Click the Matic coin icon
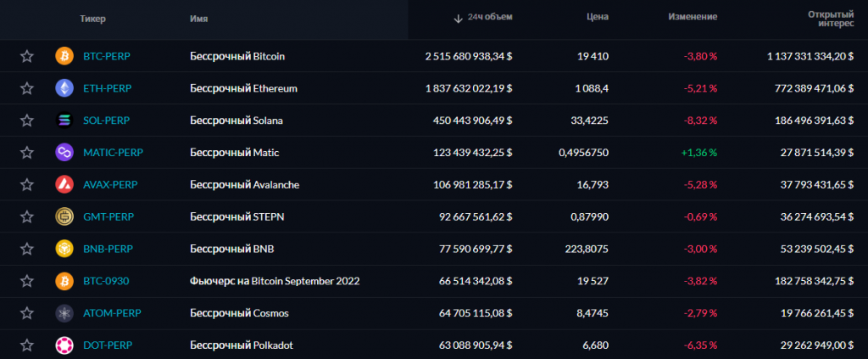 point(64,153)
